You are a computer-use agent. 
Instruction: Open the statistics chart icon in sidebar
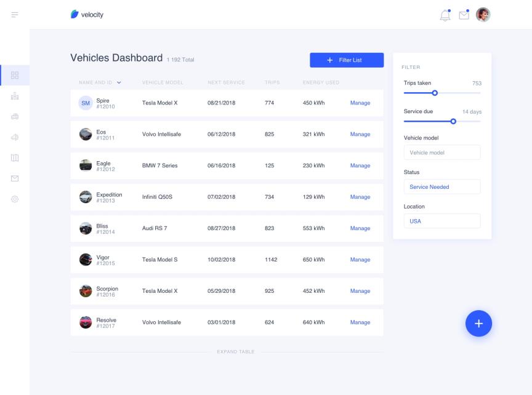pos(15,96)
